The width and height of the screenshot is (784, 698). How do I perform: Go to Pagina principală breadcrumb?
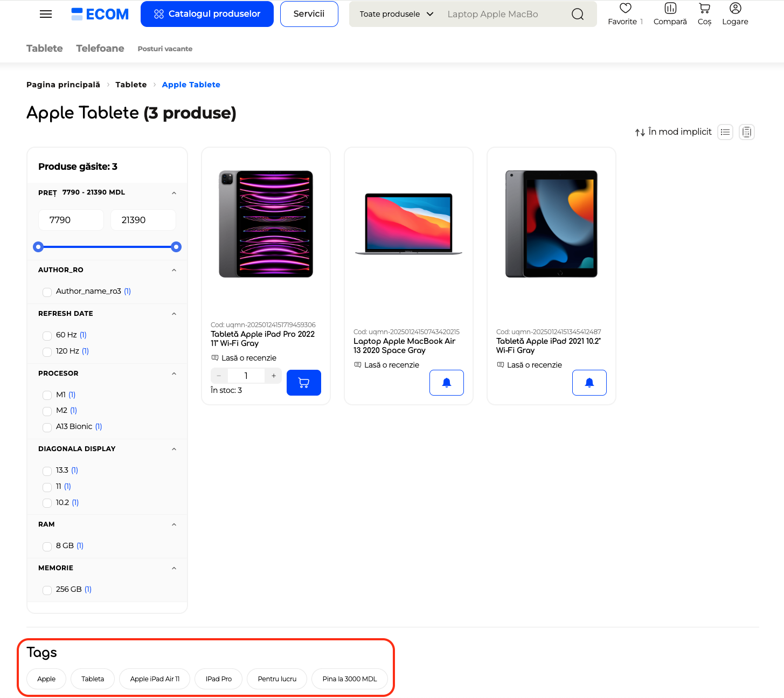(63, 85)
